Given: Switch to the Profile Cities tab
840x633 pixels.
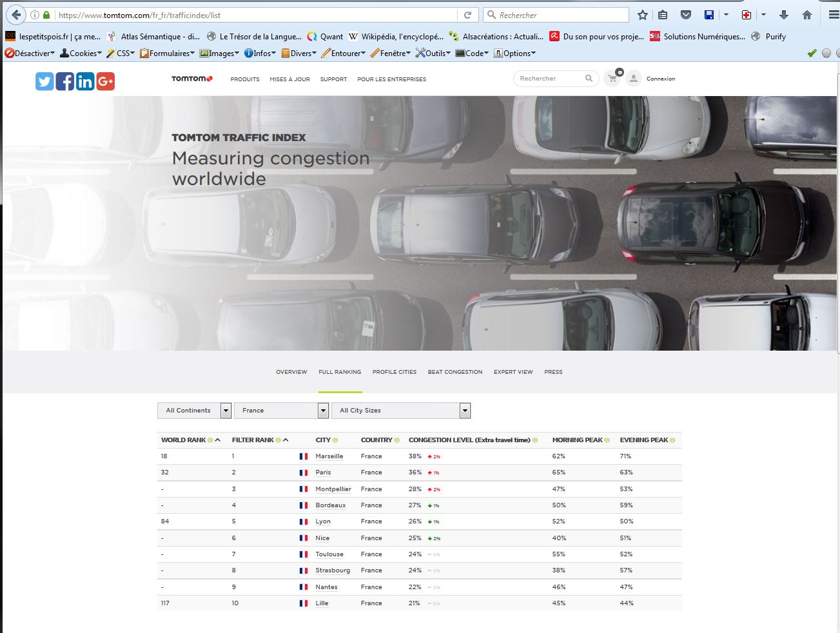Looking at the screenshot, I should click(394, 372).
